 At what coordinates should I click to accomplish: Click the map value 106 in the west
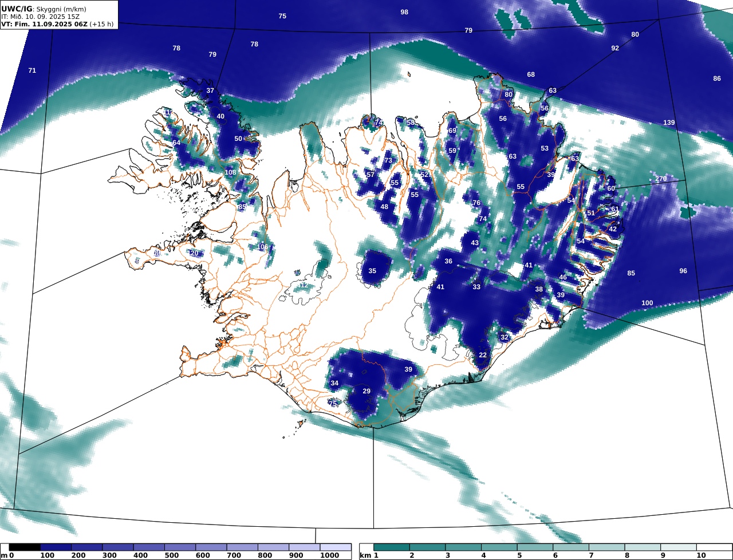click(263, 247)
